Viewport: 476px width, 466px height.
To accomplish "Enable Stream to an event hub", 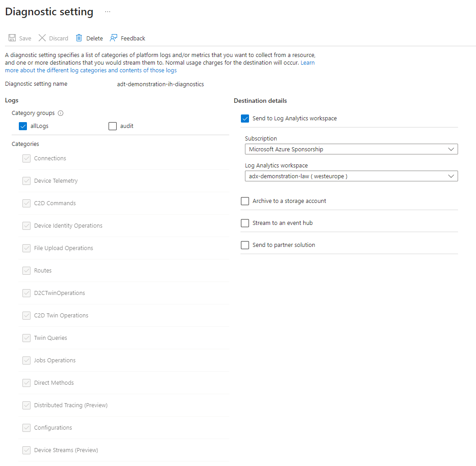I will (245, 223).
